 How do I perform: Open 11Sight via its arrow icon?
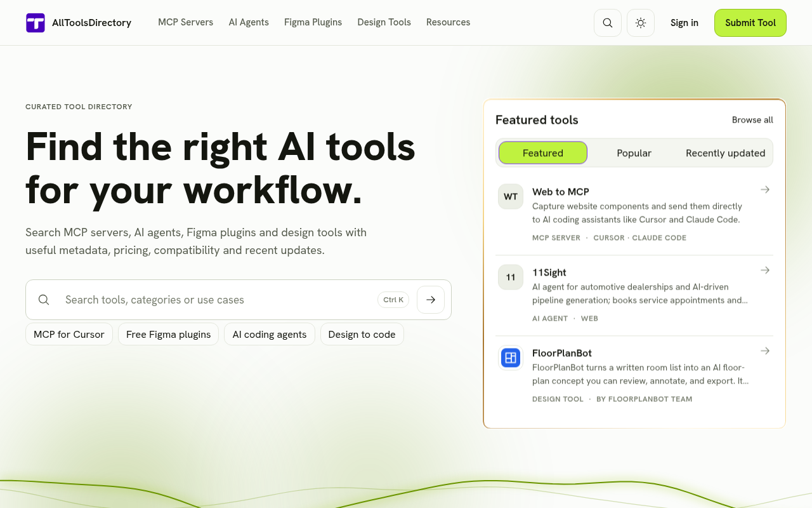[x=765, y=271]
